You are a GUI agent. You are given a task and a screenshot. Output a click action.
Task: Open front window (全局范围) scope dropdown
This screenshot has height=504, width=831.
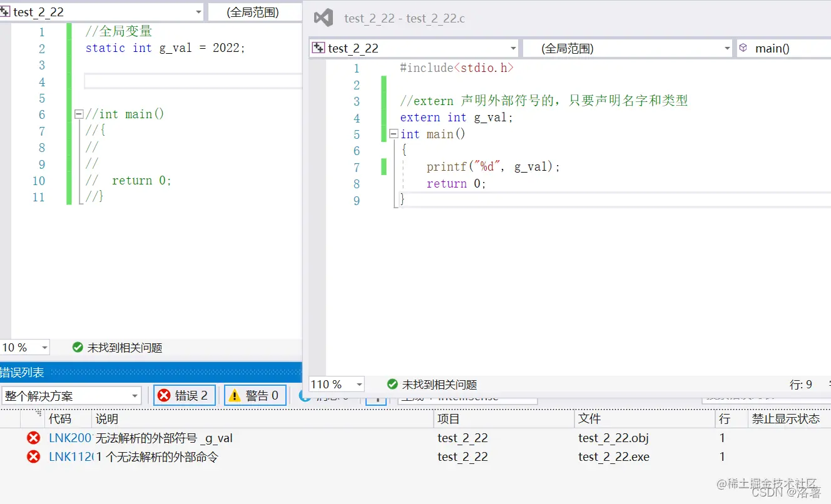click(628, 48)
